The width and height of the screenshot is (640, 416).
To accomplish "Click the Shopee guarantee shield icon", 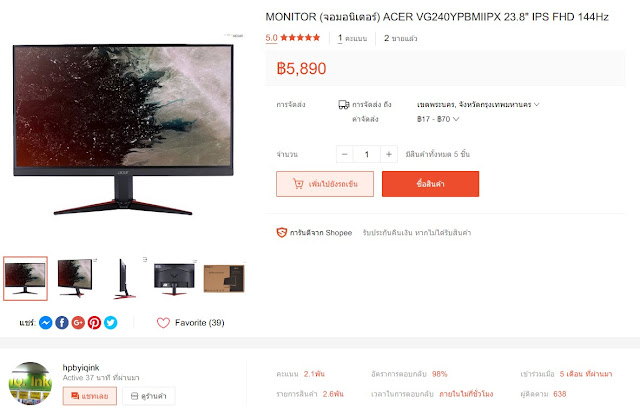I will pos(282,232).
